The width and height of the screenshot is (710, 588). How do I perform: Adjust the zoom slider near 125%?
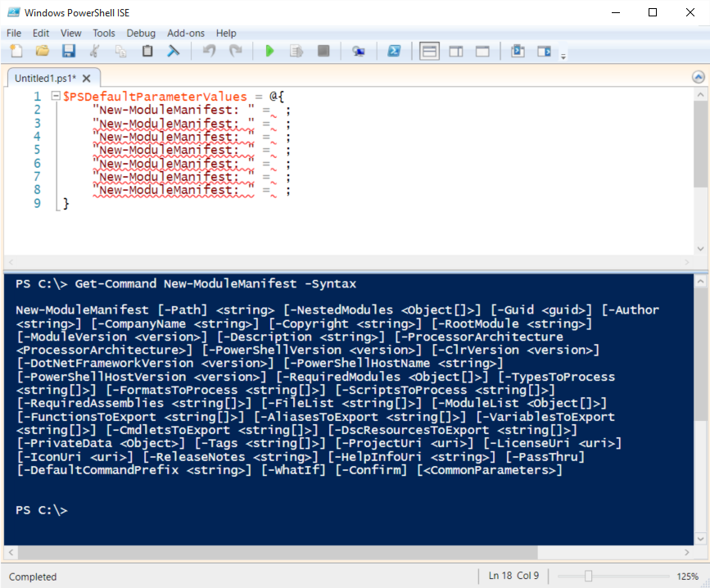(x=588, y=576)
